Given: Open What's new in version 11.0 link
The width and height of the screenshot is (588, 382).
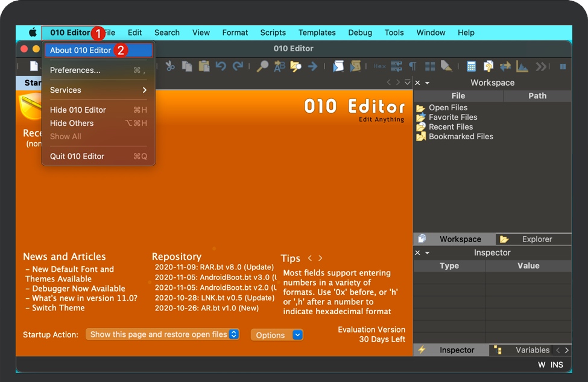Looking at the screenshot, I should [84, 298].
